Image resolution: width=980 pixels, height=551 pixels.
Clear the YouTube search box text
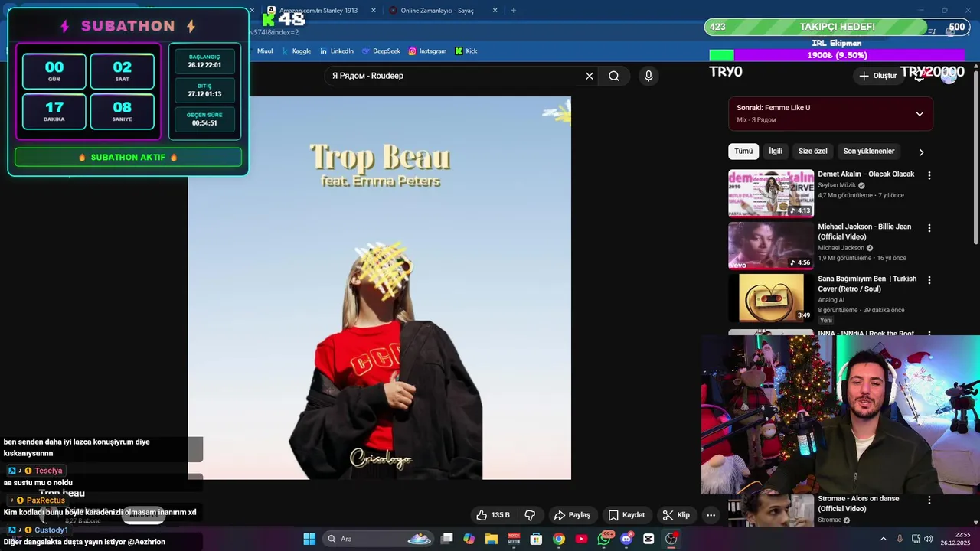pyautogui.click(x=590, y=76)
